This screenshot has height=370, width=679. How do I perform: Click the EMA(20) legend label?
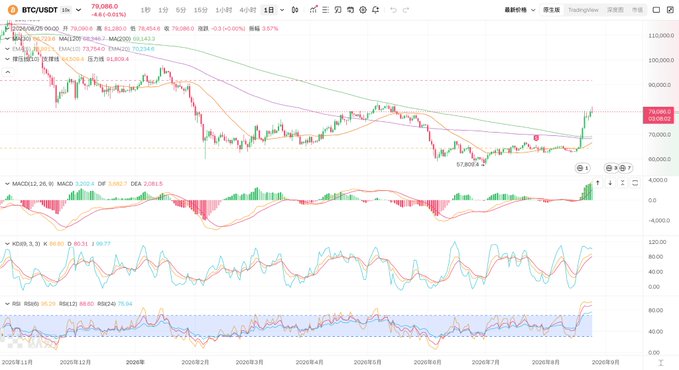pos(119,49)
